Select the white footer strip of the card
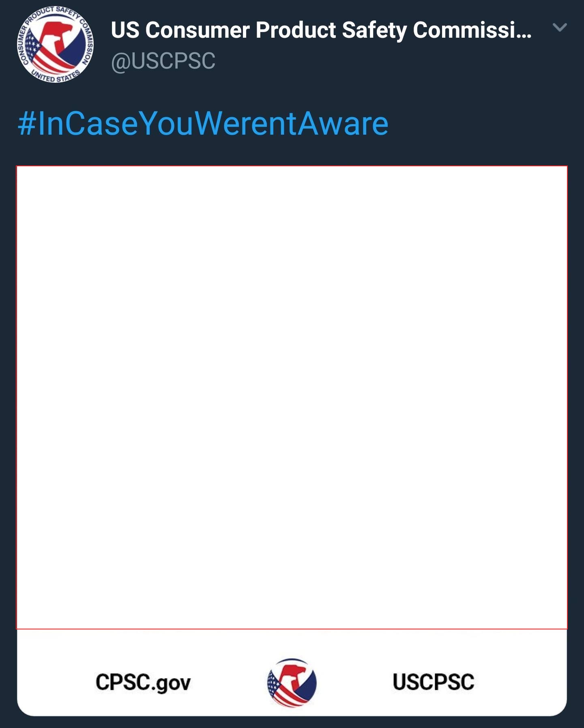Screen dimensions: 584x728 tap(292, 673)
